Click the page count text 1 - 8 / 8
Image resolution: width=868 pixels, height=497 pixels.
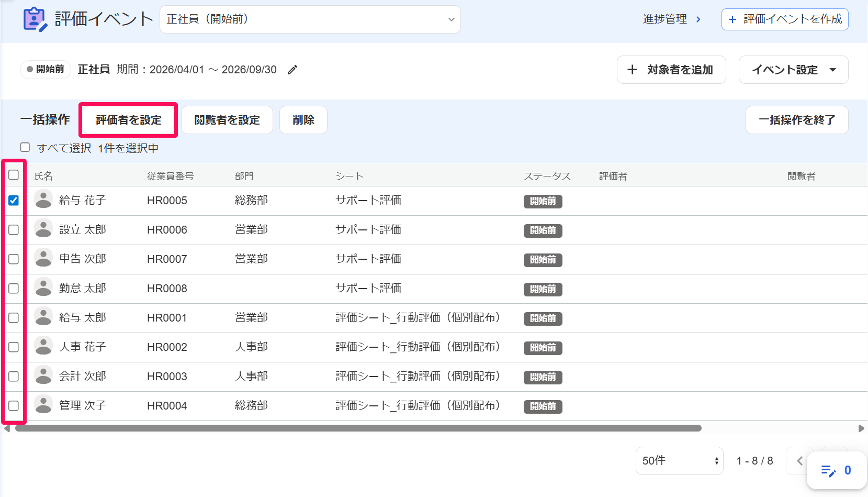[754, 461]
